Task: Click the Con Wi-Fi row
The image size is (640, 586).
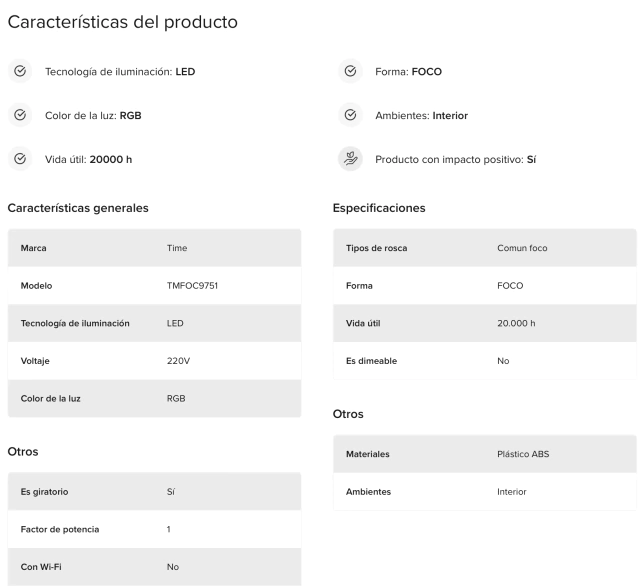Action: tap(154, 567)
